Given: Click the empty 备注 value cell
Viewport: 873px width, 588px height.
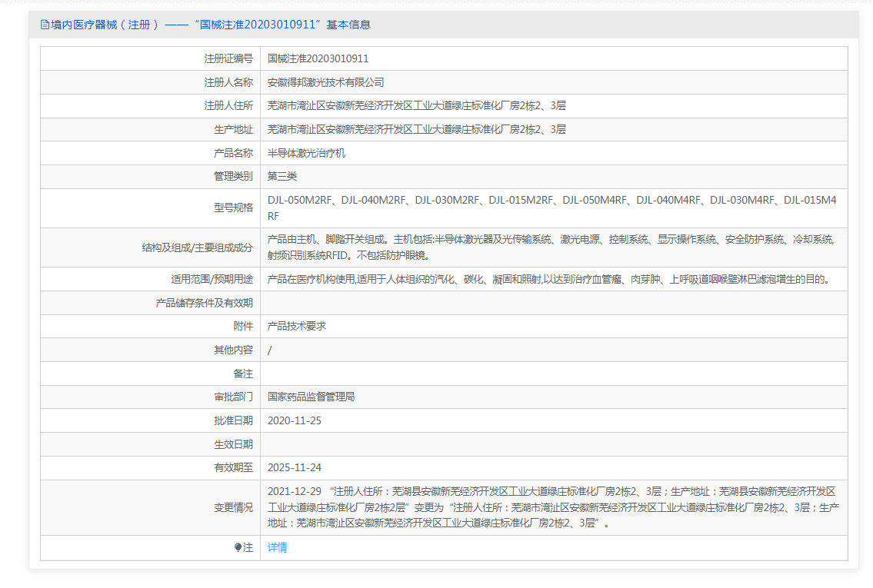Looking at the screenshot, I should [552, 374].
